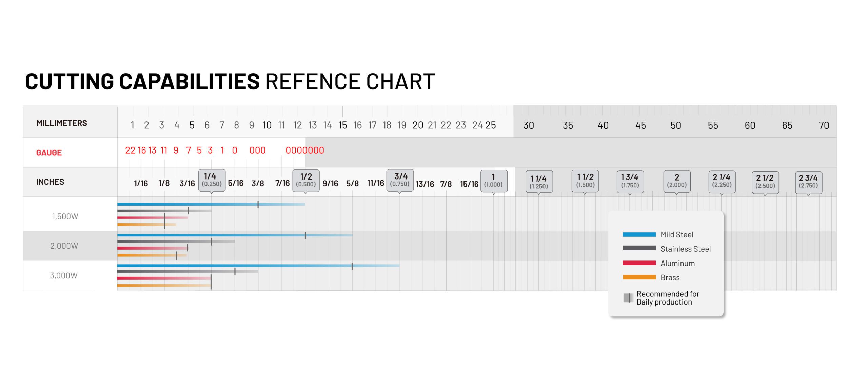This screenshot has height=377, width=868.
Task: Click the 1,500W mild steel blue bar
Action: [211, 204]
